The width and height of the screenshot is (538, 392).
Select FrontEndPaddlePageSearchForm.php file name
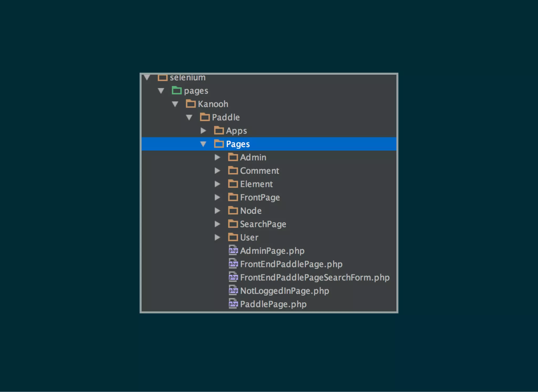click(x=315, y=277)
